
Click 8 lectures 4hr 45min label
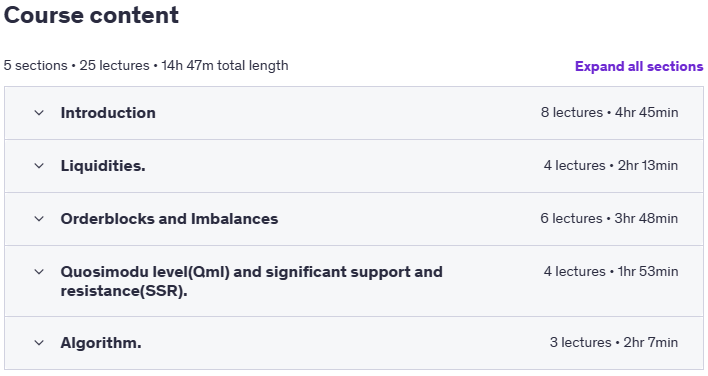click(x=610, y=112)
